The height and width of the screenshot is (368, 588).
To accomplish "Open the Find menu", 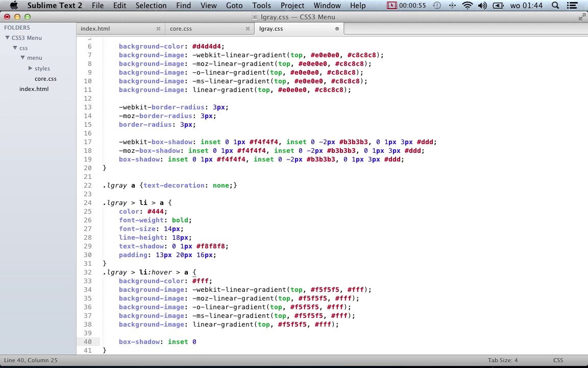I will (183, 5).
